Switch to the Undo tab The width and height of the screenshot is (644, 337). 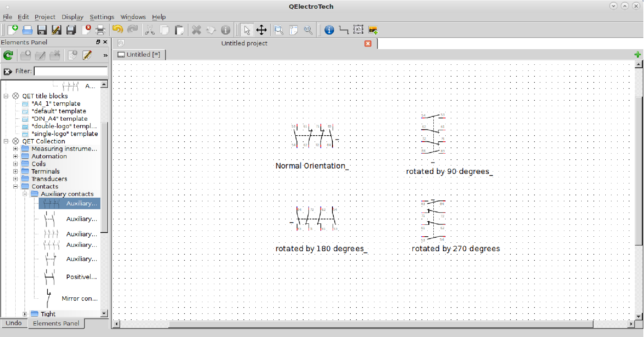point(14,323)
